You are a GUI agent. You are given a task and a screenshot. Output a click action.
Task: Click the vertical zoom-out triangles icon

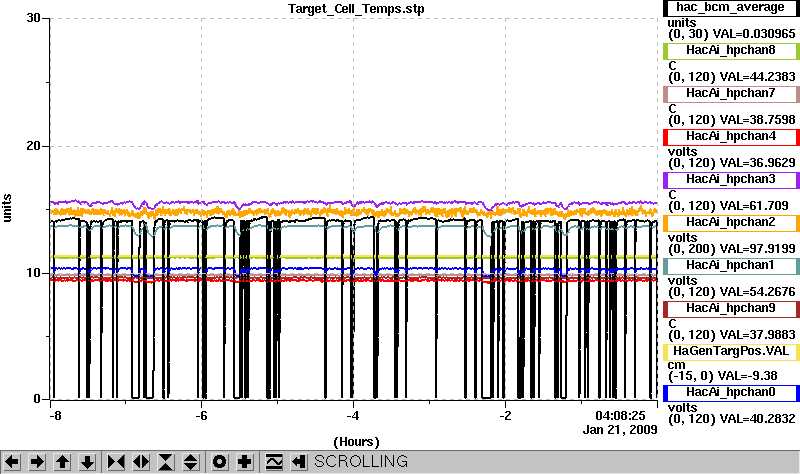point(190,462)
